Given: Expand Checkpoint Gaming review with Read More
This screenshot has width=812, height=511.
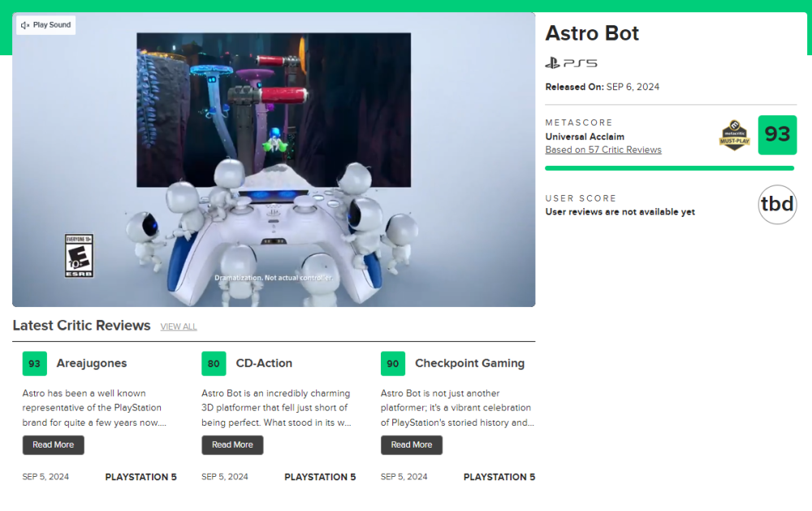Looking at the screenshot, I should click(412, 444).
